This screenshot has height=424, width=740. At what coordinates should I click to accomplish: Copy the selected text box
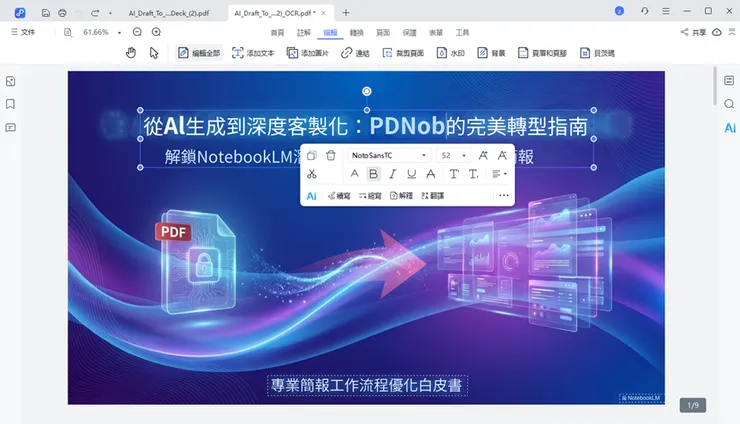[311, 155]
